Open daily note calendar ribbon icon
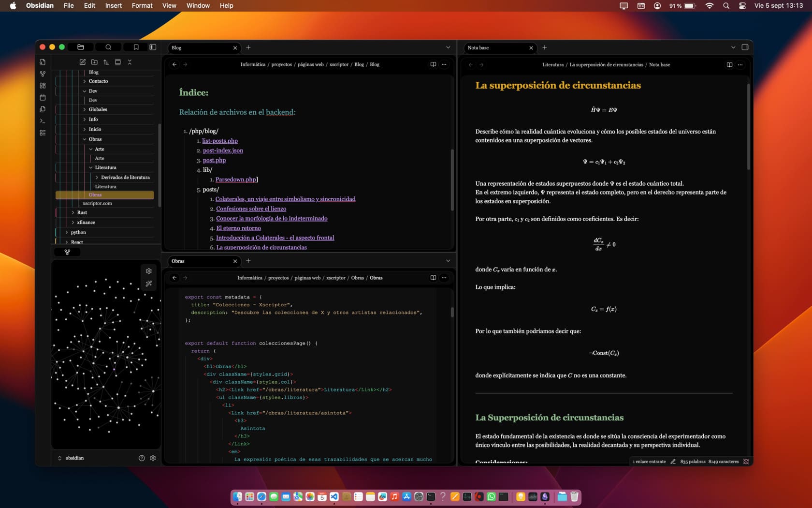 [43, 97]
